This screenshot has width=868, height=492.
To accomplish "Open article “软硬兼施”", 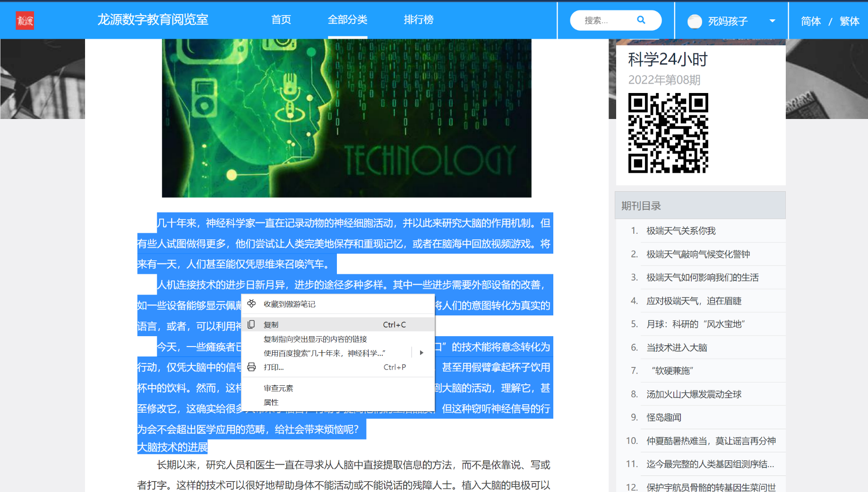I will pyautogui.click(x=672, y=371).
